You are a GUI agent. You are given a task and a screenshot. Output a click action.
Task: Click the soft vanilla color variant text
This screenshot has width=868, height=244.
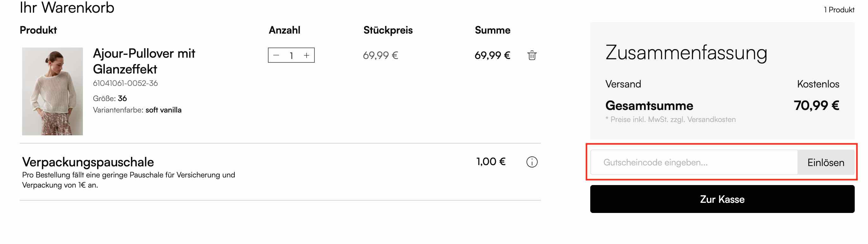click(x=164, y=110)
